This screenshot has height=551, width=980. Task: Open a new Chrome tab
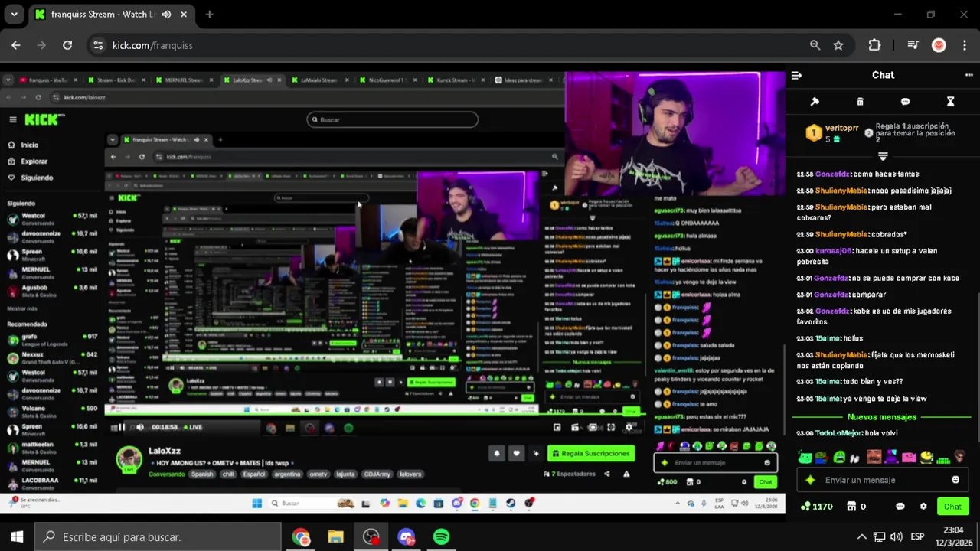209,14
